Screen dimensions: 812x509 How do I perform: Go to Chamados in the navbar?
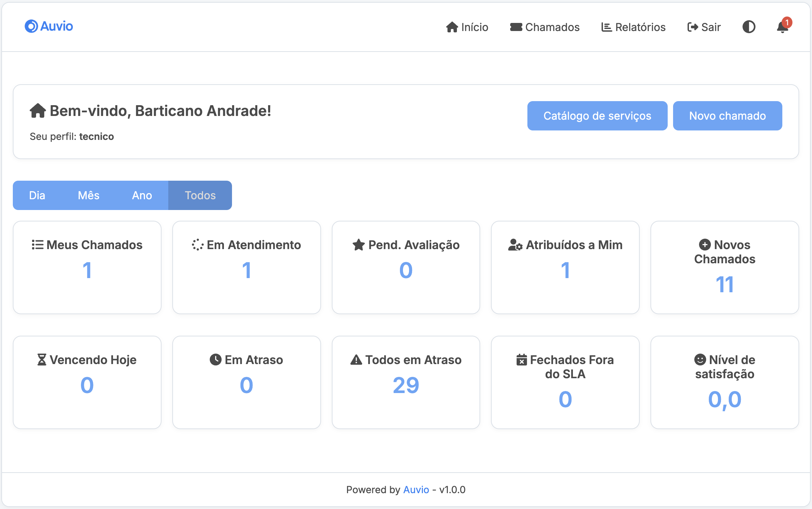pos(545,27)
